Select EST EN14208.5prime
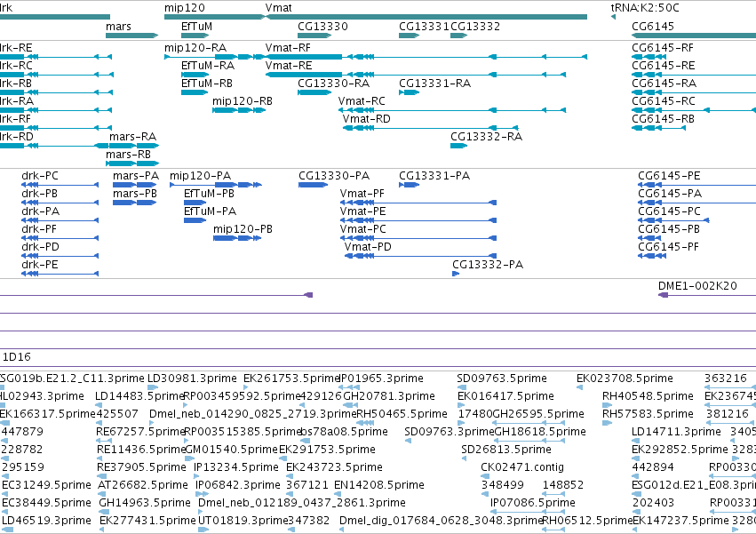The image size is (756, 534). (x=338, y=494)
